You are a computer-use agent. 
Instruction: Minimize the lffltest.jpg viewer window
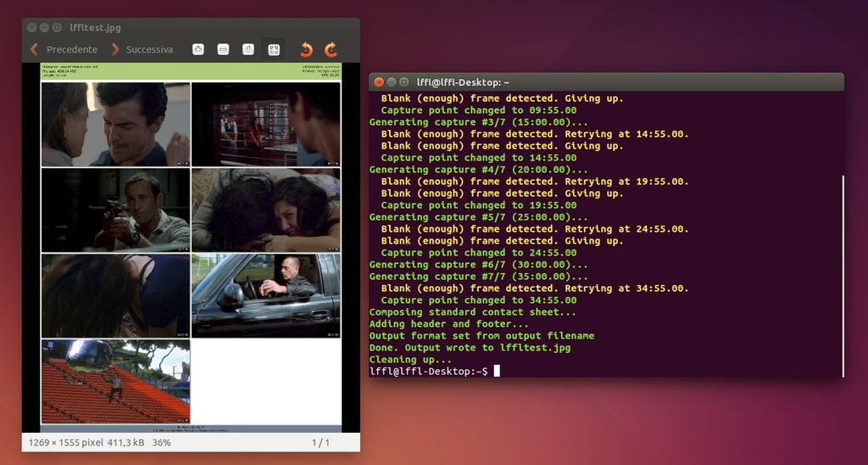tap(44, 27)
